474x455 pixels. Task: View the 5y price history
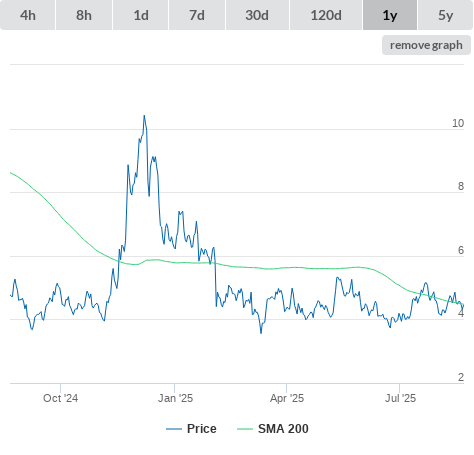click(x=446, y=15)
